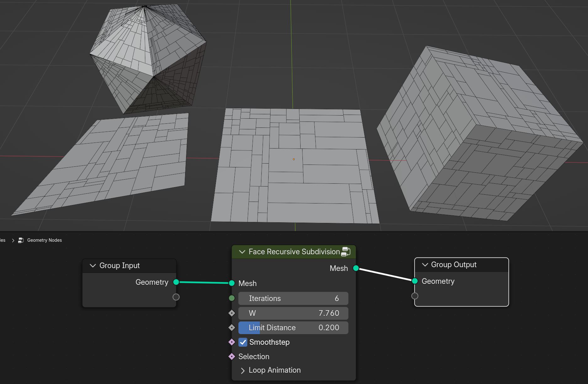This screenshot has width=588, height=384.
Task: Click the Selection label on subdivision node
Action: click(x=254, y=357)
